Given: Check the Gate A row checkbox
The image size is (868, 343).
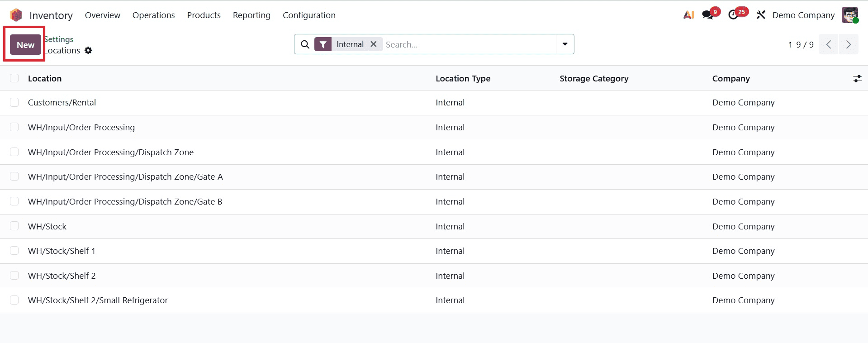Looking at the screenshot, I should (x=14, y=176).
